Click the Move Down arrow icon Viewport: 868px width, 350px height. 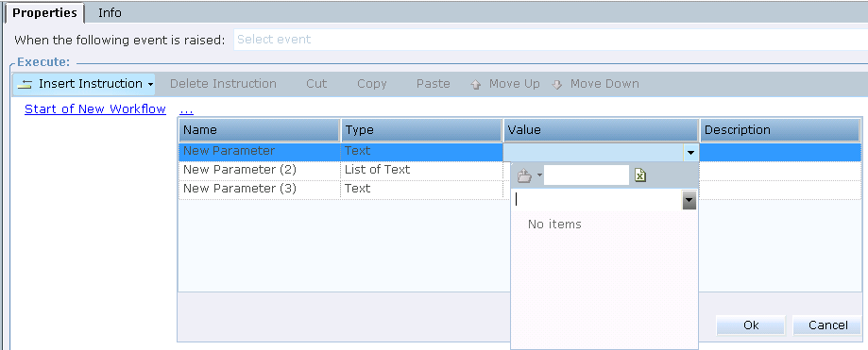557,85
